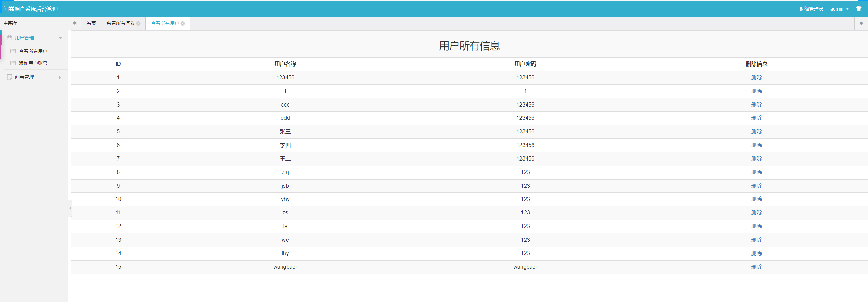
Task: Close the 查看所有用户 tab
Action: pos(183,23)
